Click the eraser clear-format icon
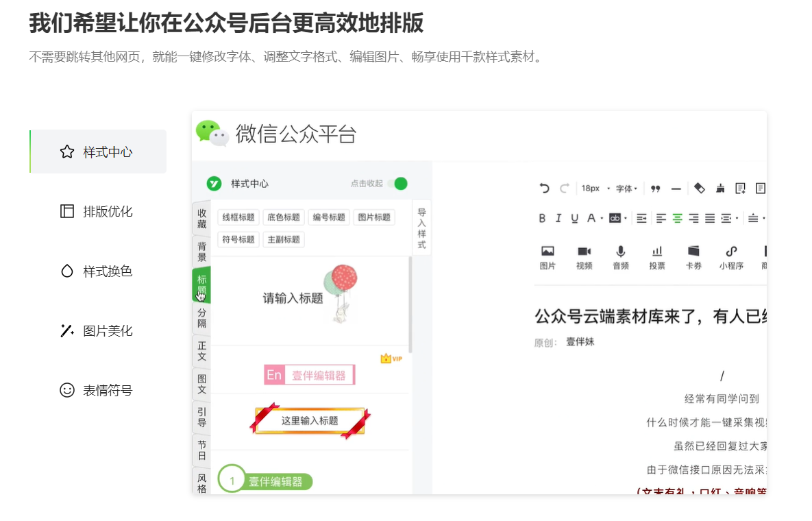 coord(699,188)
